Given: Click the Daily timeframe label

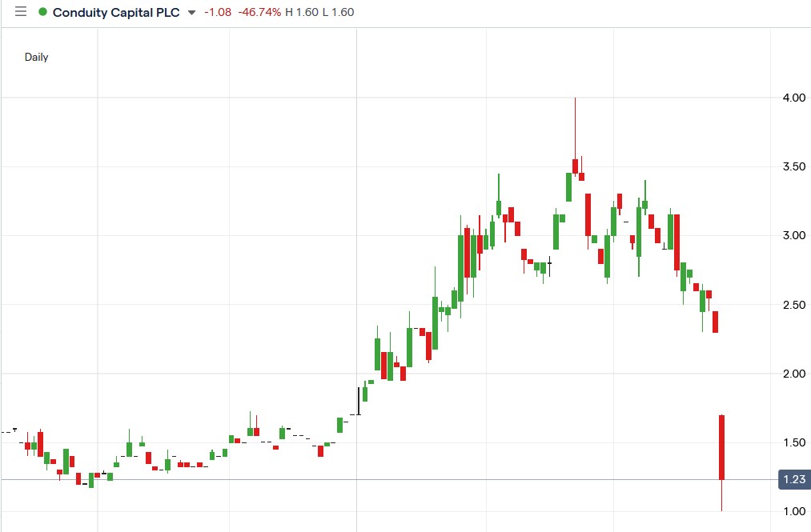Looking at the screenshot, I should (x=37, y=57).
